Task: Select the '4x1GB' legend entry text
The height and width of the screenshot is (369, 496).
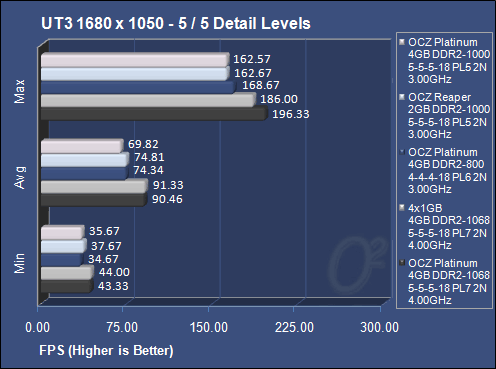Action: point(425,208)
